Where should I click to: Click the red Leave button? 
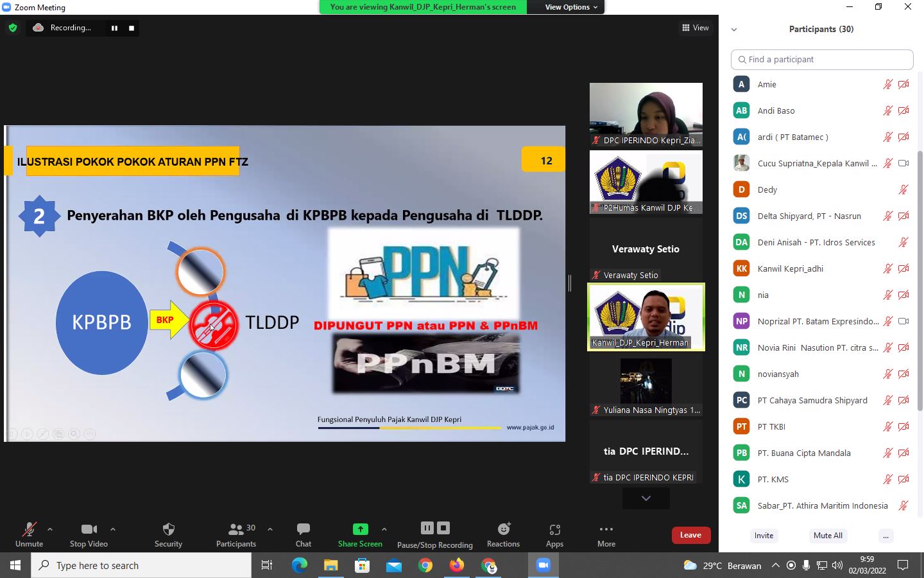690,535
